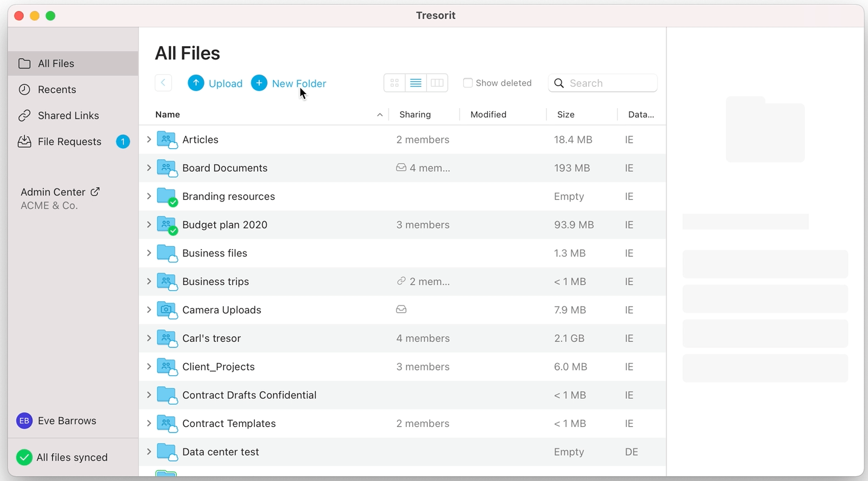Open Shared Links in the sidebar
The width and height of the screenshot is (868, 481).
point(68,115)
